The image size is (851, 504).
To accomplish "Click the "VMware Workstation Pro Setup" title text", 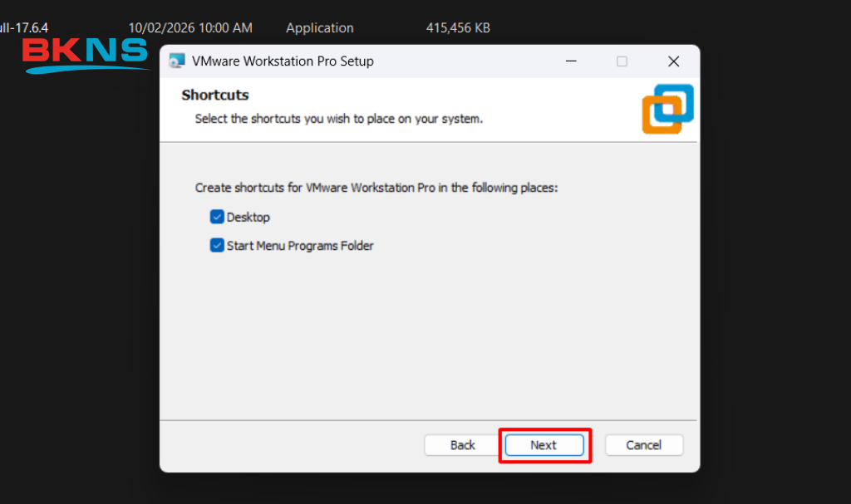I will click(283, 61).
